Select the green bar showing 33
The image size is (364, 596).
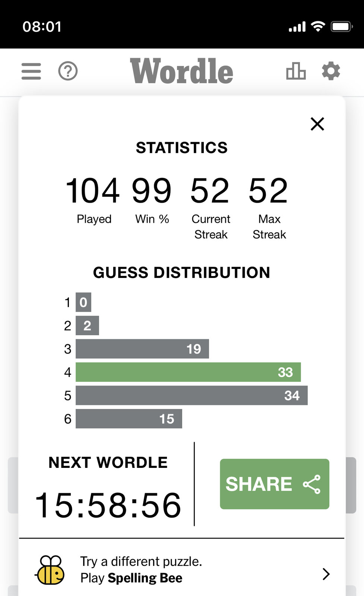click(x=188, y=372)
